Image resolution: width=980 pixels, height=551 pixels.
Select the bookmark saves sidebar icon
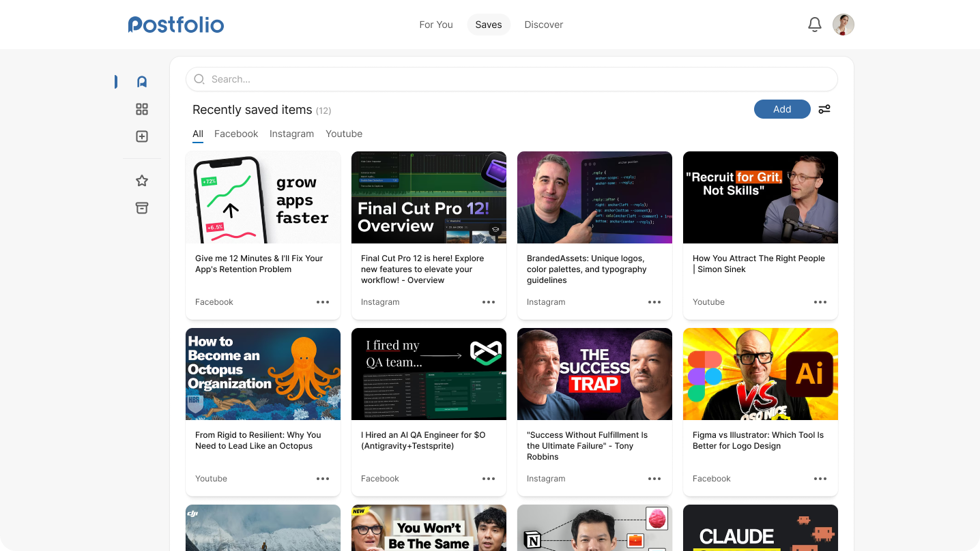142,82
